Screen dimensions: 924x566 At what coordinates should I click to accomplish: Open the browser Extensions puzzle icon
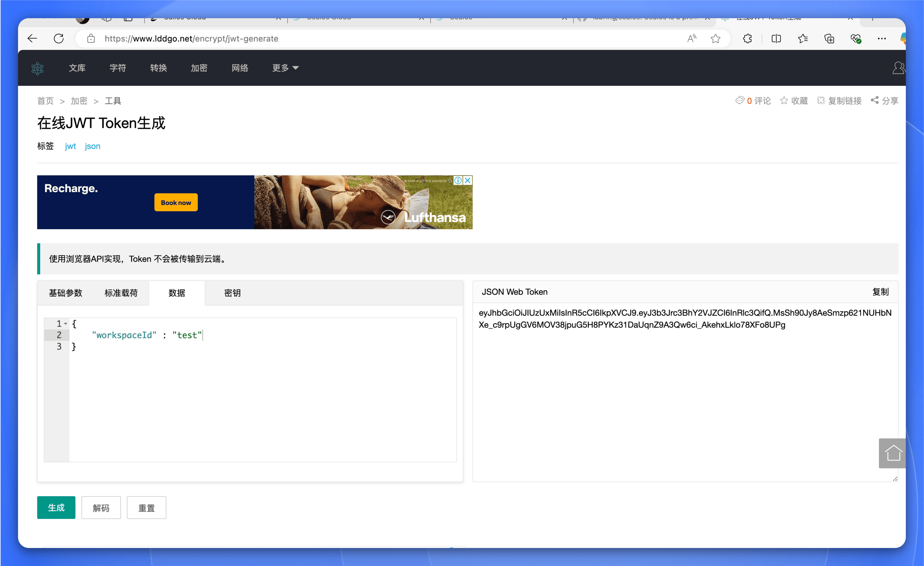(747, 38)
